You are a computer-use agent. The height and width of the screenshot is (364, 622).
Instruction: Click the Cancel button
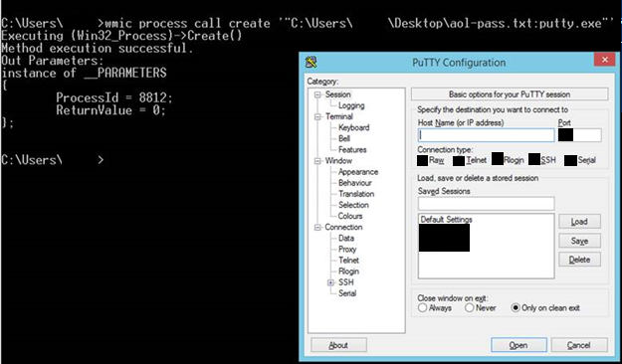point(579,345)
